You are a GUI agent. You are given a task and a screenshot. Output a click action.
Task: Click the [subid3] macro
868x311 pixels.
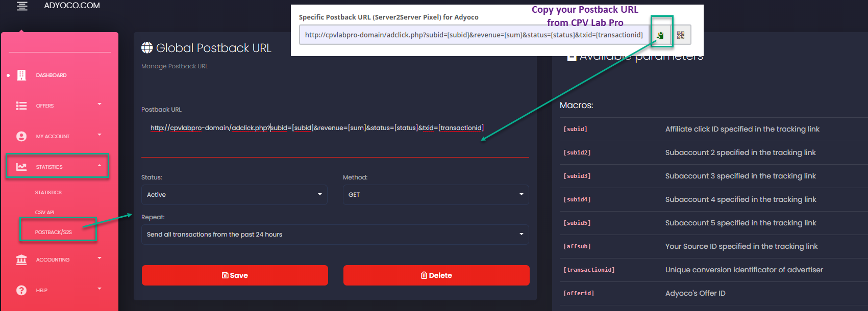click(x=577, y=176)
